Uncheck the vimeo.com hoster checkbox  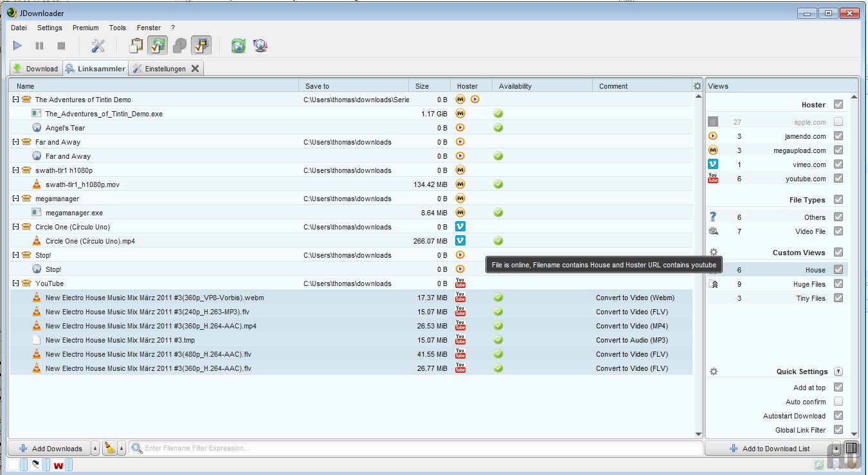click(838, 164)
